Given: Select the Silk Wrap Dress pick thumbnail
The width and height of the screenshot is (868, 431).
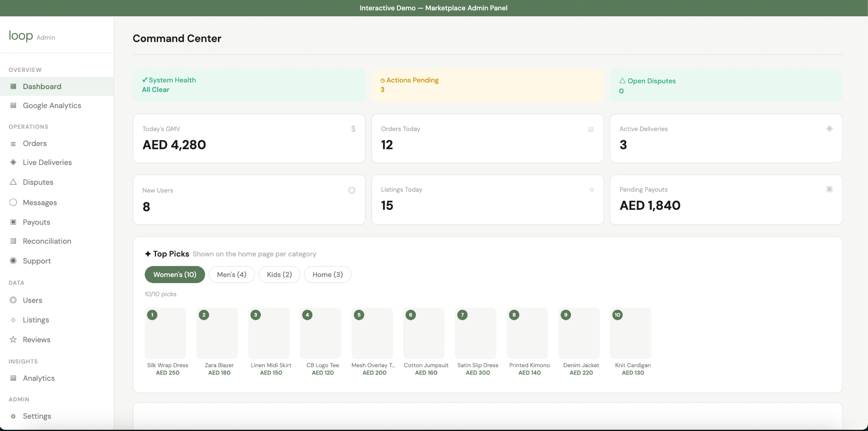Looking at the screenshot, I should [165, 333].
